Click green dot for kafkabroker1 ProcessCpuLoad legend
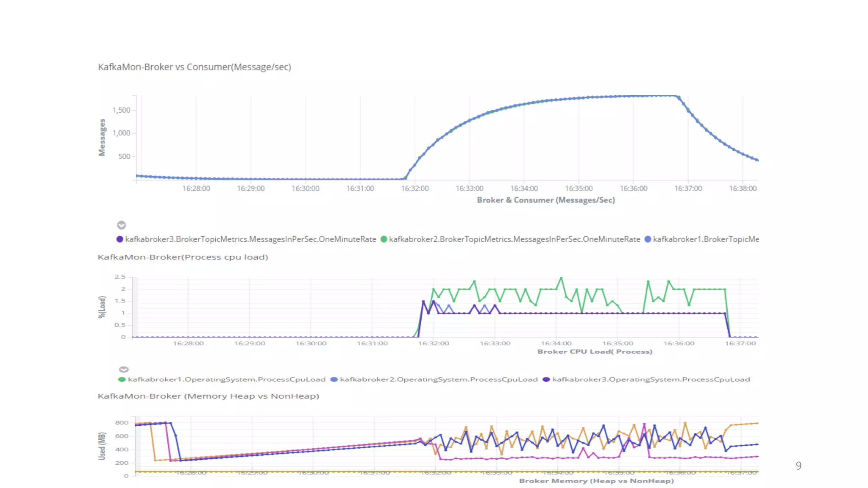Image resolution: width=868 pixels, height=488 pixels. (x=122, y=380)
